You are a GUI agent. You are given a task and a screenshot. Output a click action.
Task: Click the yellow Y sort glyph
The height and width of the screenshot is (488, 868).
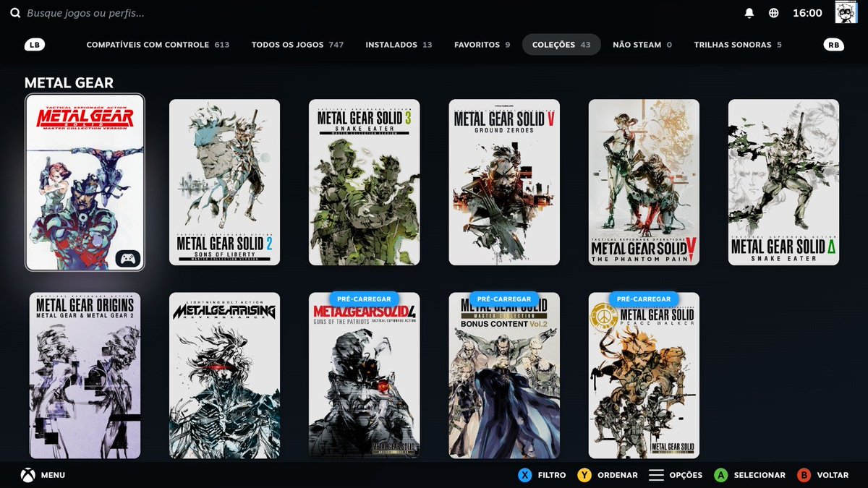click(x=584, y=475)
